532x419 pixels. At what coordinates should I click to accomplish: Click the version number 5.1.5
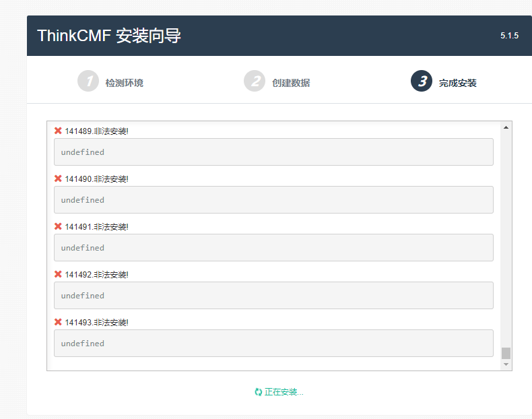click(x=509, y=36)
